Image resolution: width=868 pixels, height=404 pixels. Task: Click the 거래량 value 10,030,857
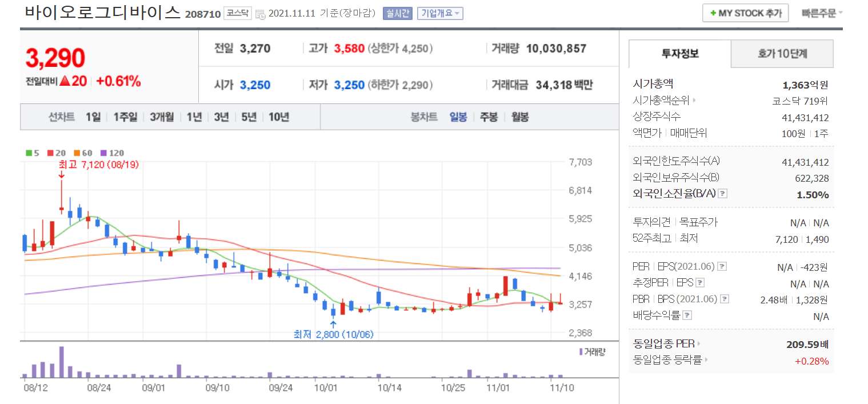[x=556, y=49]
